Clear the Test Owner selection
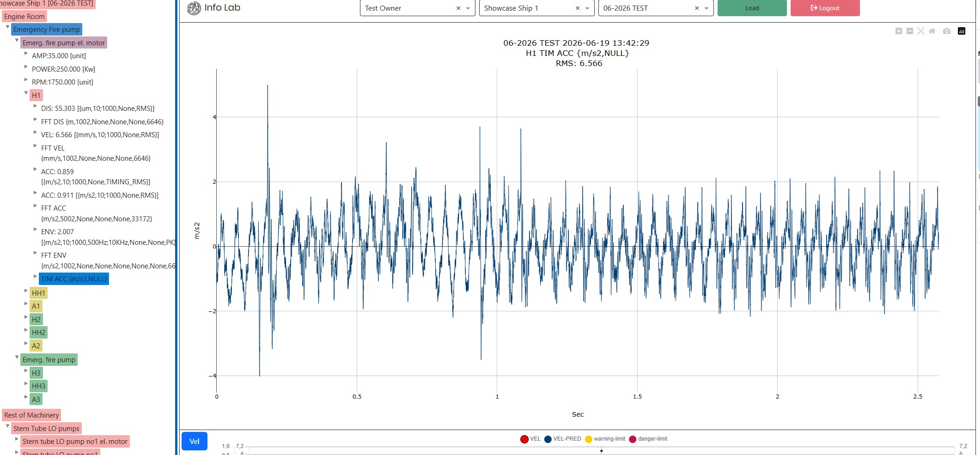Screen dimensions: 980x455 pos(458,8)
